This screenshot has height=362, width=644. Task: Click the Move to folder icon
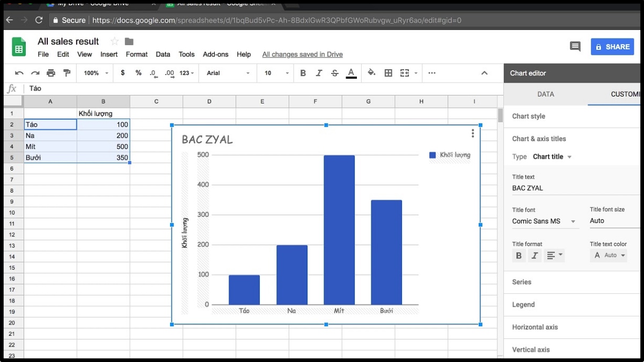click(x=129, y=41)
